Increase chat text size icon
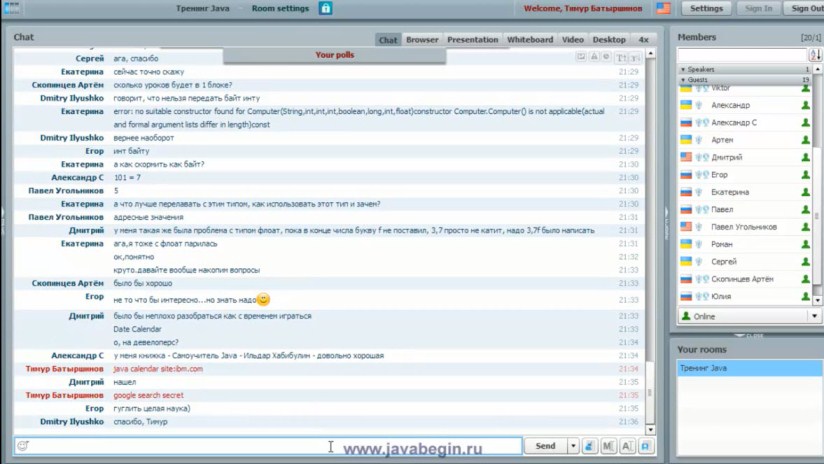The width and height of the screenshot is (824, 464). 621,58
